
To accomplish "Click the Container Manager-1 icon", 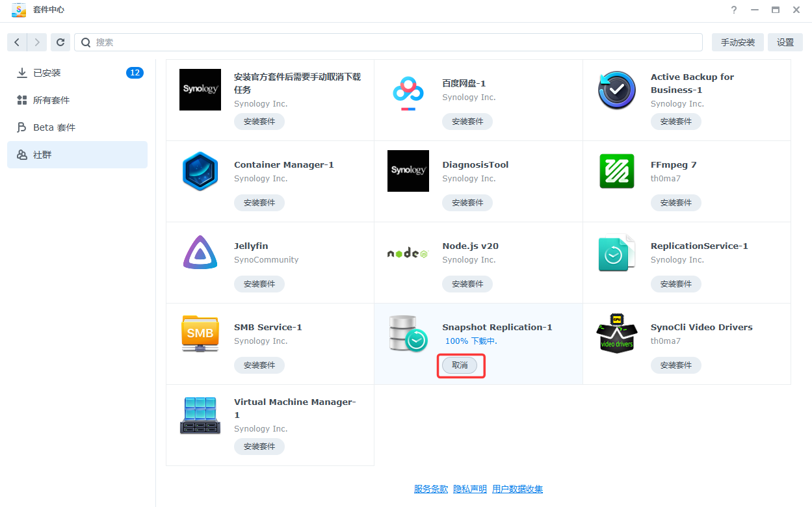I will click(x=200, y=172).
